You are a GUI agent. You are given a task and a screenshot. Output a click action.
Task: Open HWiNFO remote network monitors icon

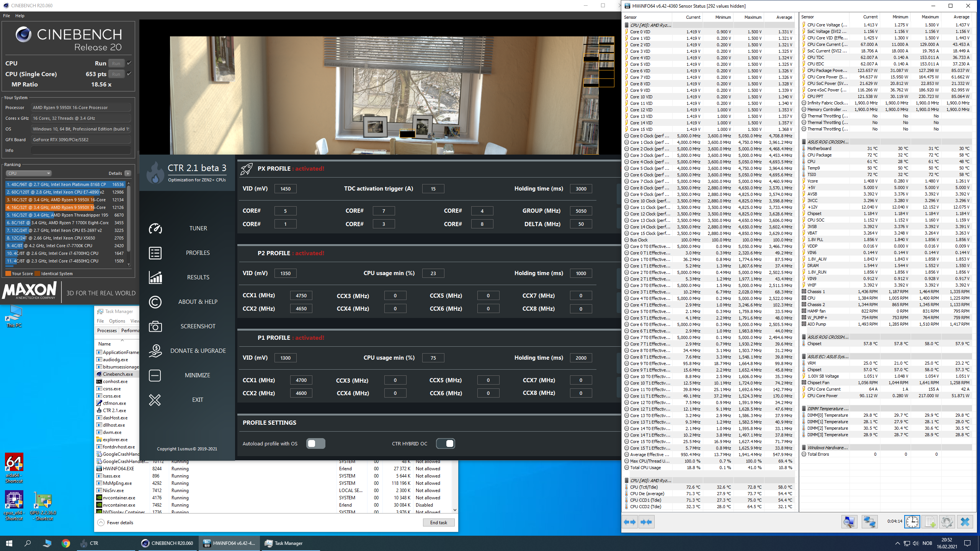(x=869, y=522)
